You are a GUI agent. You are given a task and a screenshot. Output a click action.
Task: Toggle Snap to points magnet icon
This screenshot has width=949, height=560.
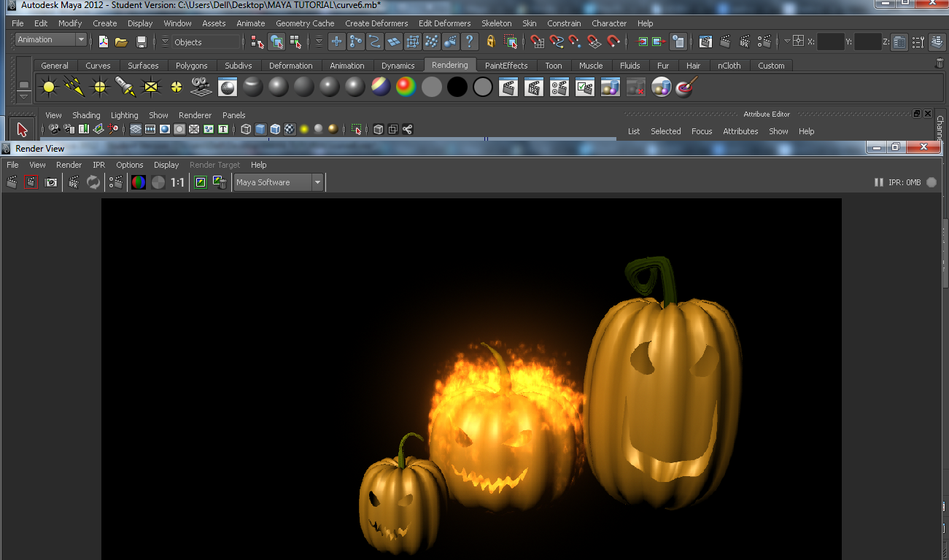pyautogui.click(x=576, y=42)
